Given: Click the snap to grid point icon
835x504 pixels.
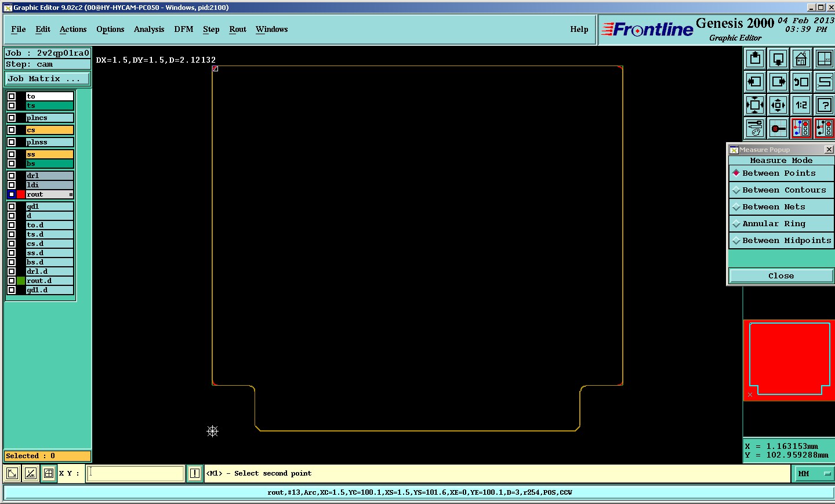Looking at the screenshot, I should (778, 128).
